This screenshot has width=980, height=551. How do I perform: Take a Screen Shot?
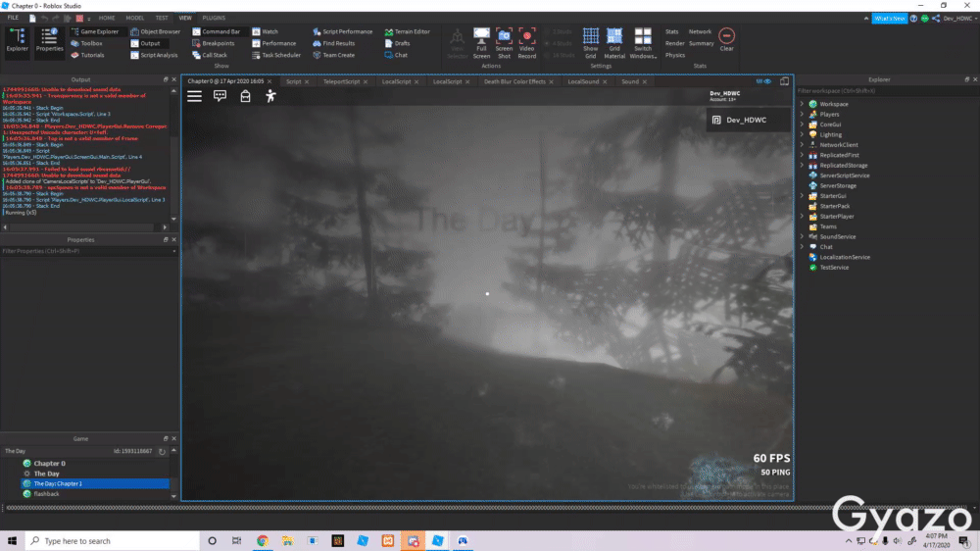tap(504, 43)
